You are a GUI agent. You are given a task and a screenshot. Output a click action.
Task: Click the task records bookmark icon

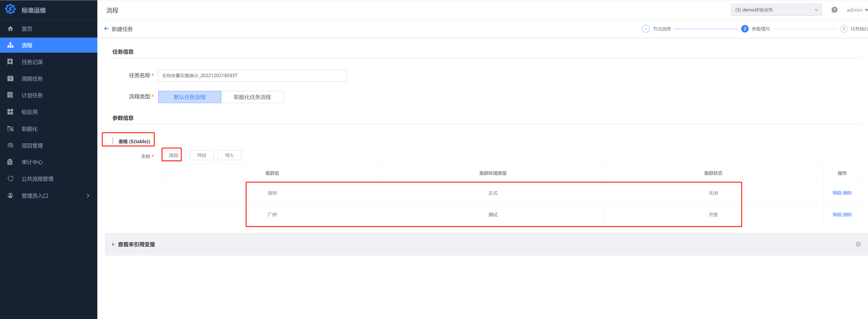point(11,62)
